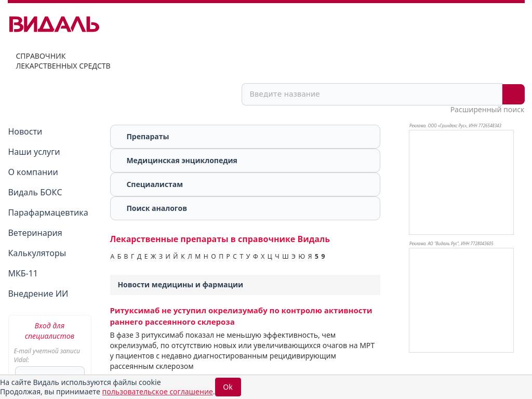Select МКБ-11 in the sidebar
This screenshot has height=399, width=532.
click(23, 273)
